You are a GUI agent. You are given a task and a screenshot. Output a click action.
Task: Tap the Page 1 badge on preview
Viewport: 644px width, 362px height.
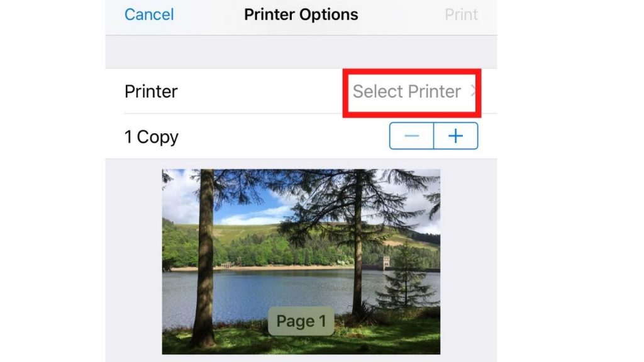(x=301, y=321)
